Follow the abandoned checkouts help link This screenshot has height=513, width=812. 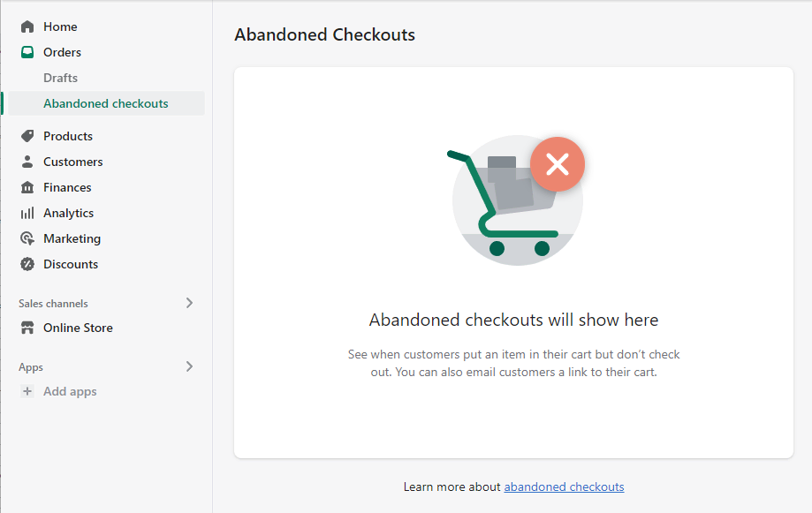564,487
